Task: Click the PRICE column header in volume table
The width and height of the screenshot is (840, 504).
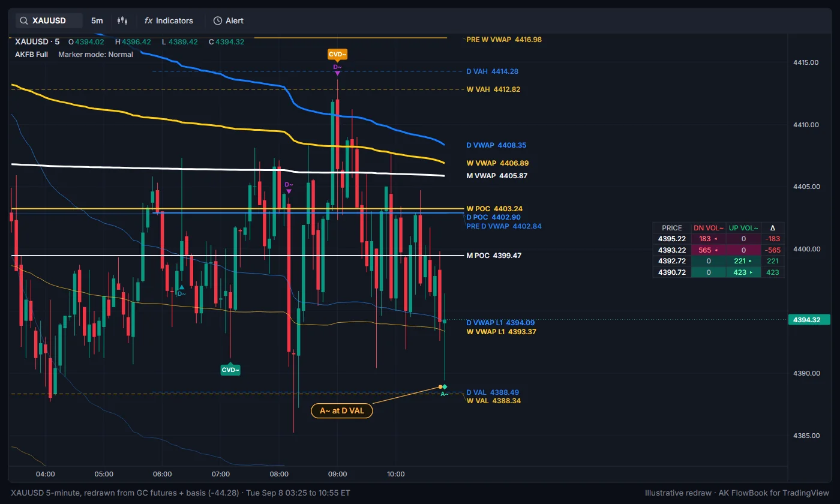Action: (x=672, y=228)
